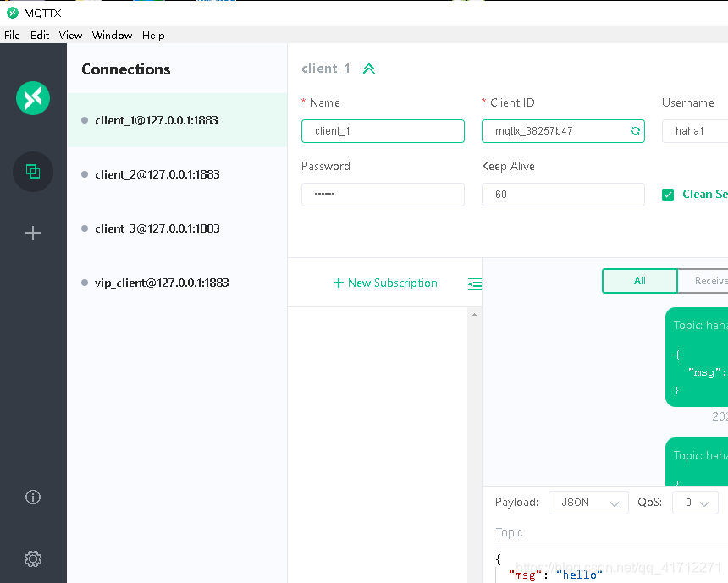
Task: Open the Window menu
Action: [x=112, y=36]
